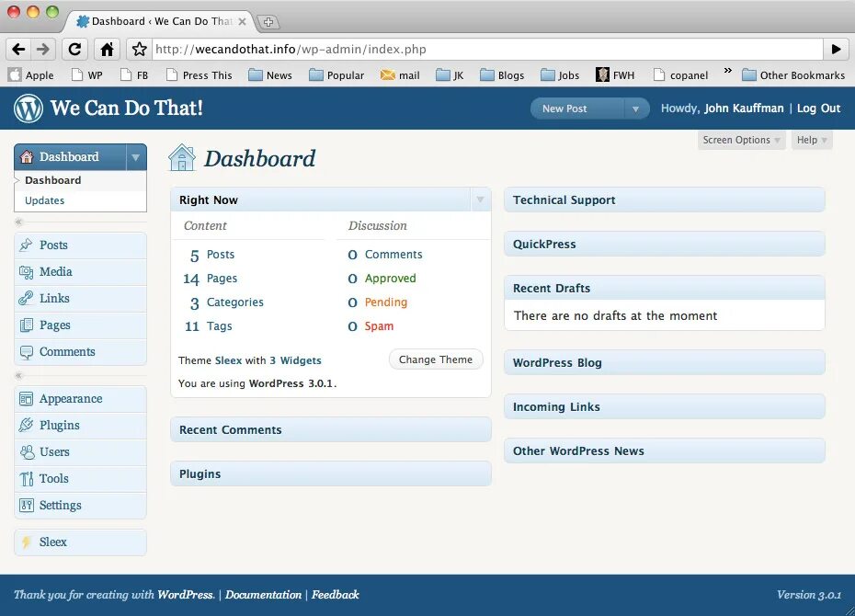The width and height of the screenshot is (855, 616).
Task: Show more bookmarks chevron
Action: (x=728, y=70)
